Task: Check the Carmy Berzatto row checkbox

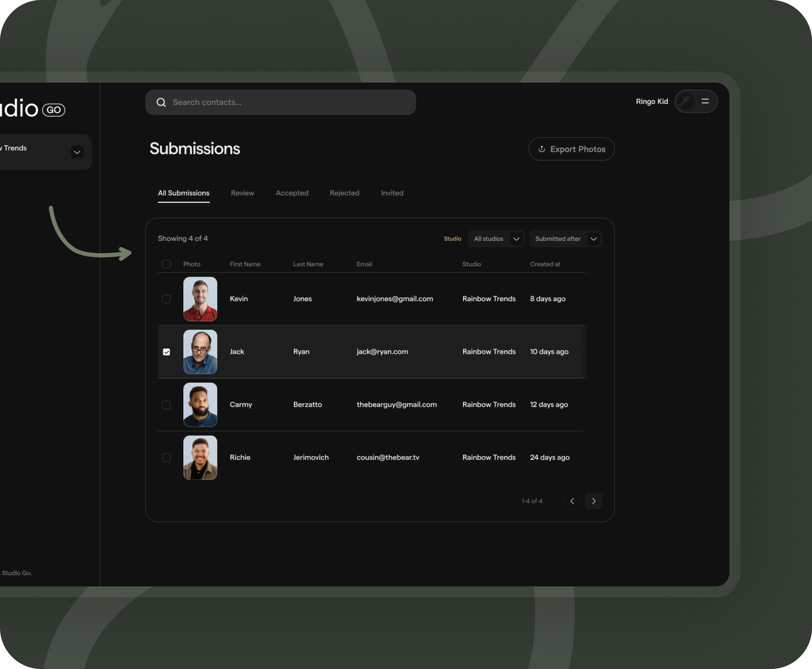Action: [167, 405]
